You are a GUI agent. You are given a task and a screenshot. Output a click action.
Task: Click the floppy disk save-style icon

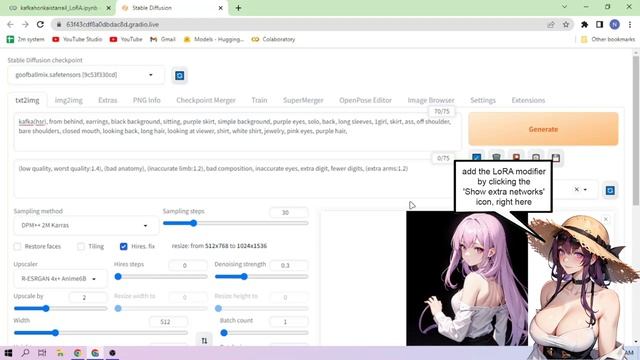pos(556,158)
